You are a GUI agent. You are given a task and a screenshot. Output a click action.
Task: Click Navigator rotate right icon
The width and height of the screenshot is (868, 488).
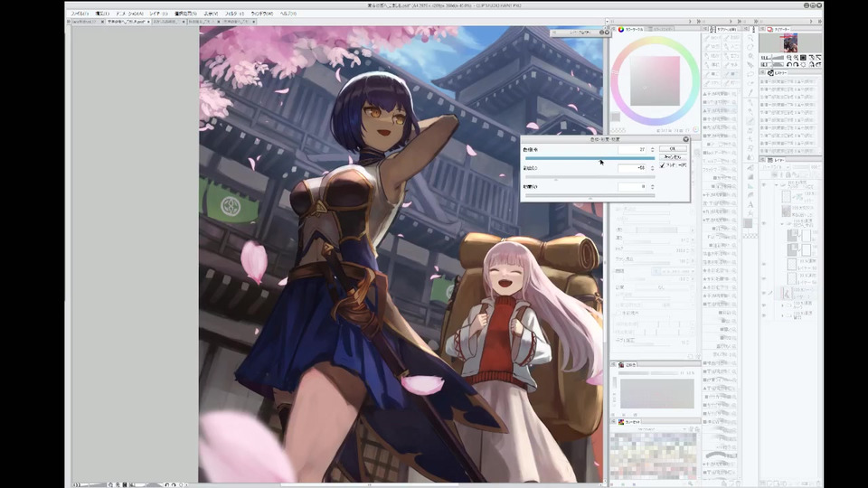[796, 65]
